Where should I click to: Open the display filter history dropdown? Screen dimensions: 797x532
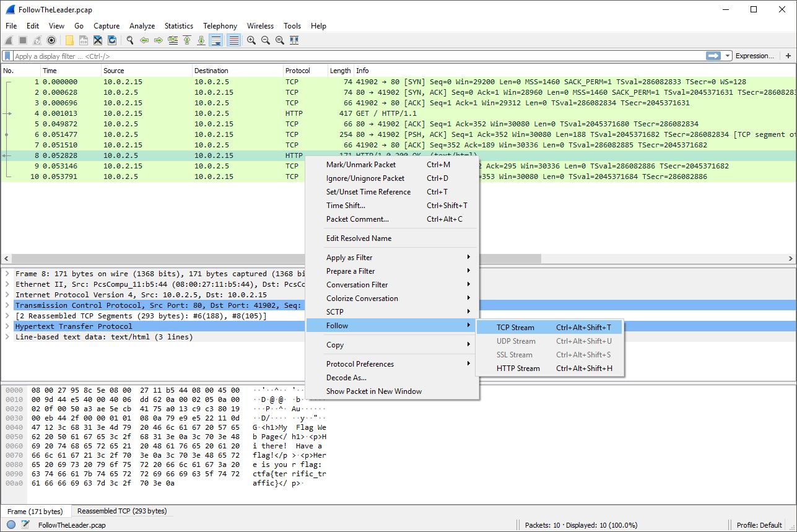(x=728, y=56)
